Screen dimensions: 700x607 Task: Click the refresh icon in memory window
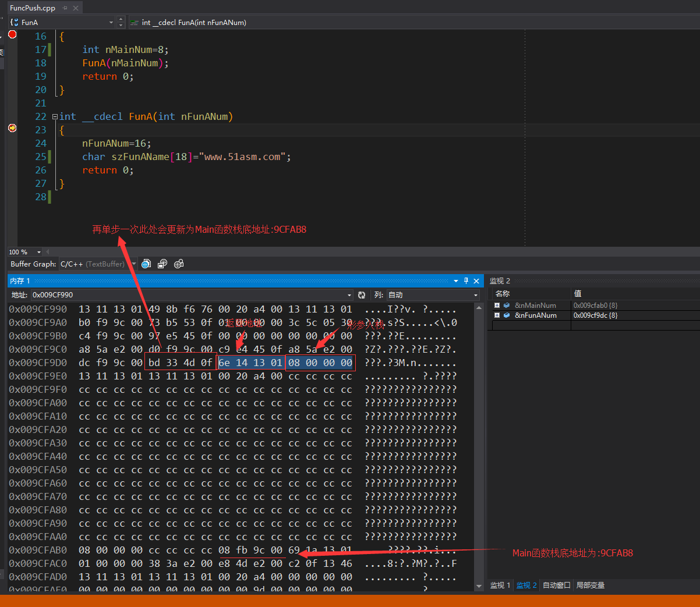click(362, 295)
